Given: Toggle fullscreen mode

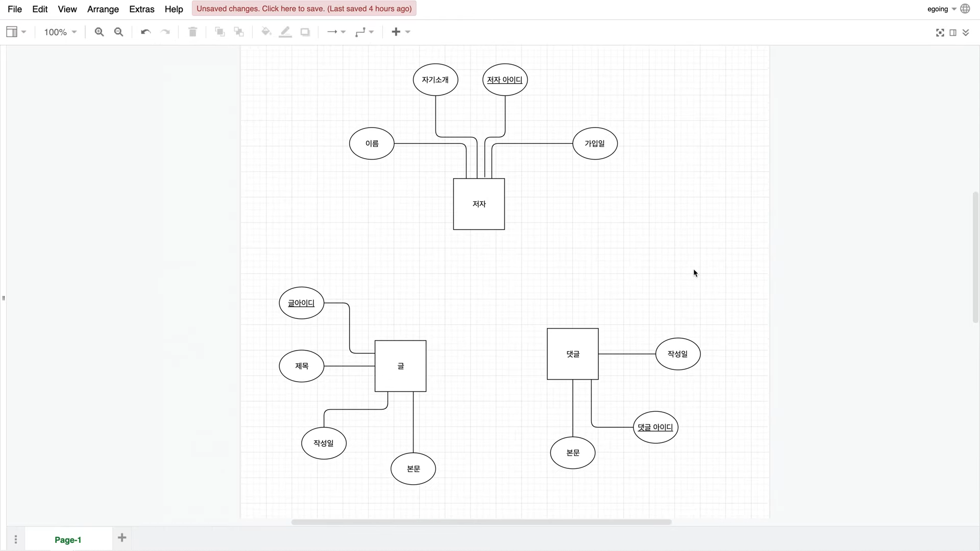Looking at the screenshot, I should click(x=940, y=32).
